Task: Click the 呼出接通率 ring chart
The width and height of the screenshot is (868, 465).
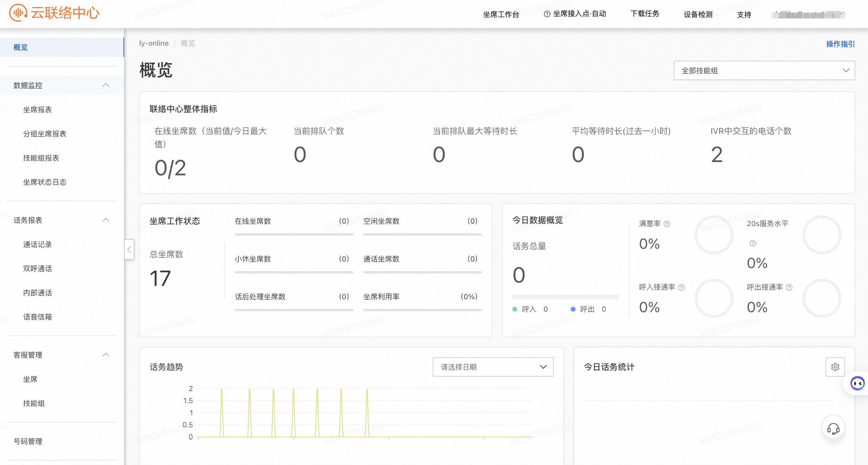Action: pos(822,298)
